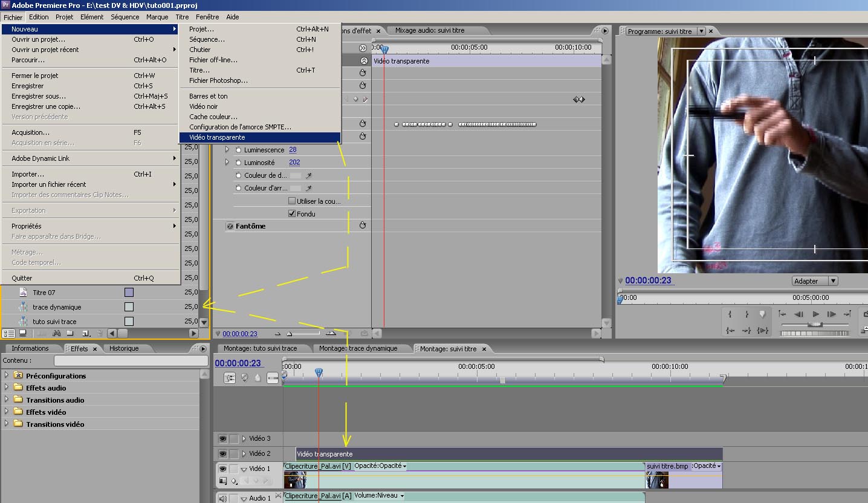Switch project panel to icon view
Screen dimensions: 868x503
(23, 333)
